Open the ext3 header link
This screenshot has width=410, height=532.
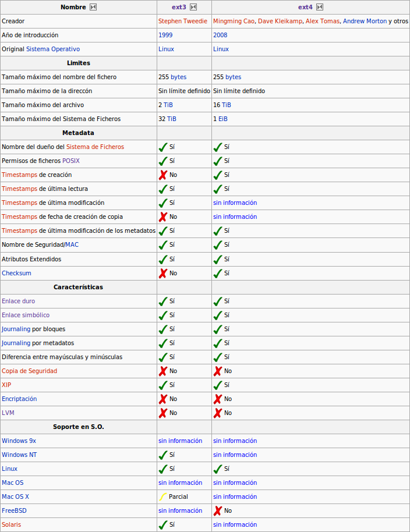click(x=179, y=8)
